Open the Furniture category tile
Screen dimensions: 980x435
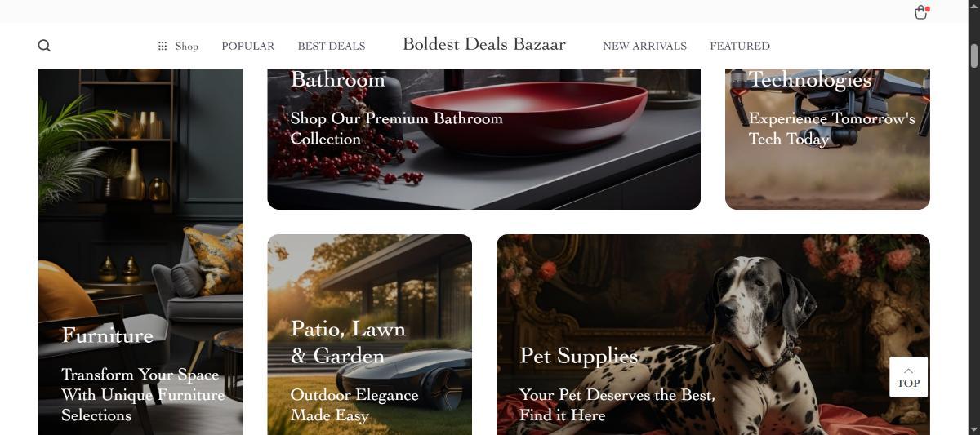tap(140, 251)
